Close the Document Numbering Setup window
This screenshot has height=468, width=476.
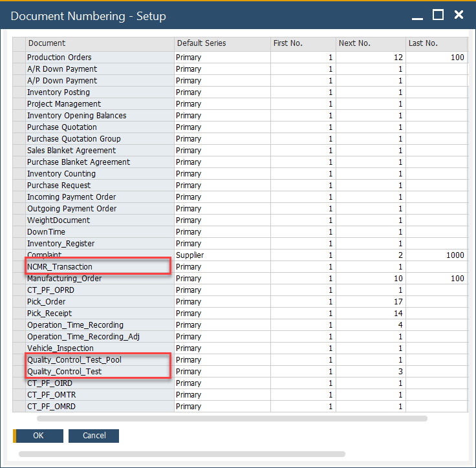[x=459, y=15]
